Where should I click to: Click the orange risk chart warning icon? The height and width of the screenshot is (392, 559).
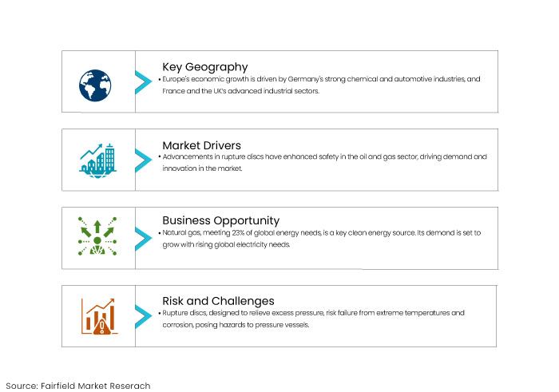tap(99, 316)
